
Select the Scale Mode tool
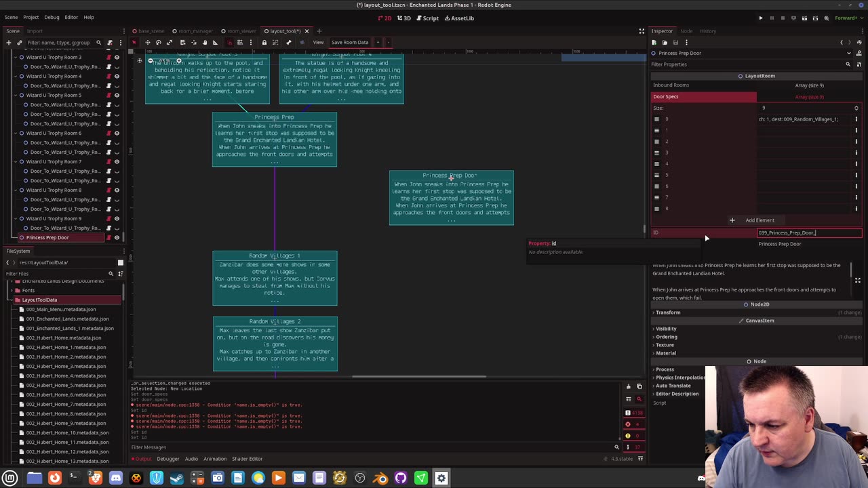click(170, 42)
